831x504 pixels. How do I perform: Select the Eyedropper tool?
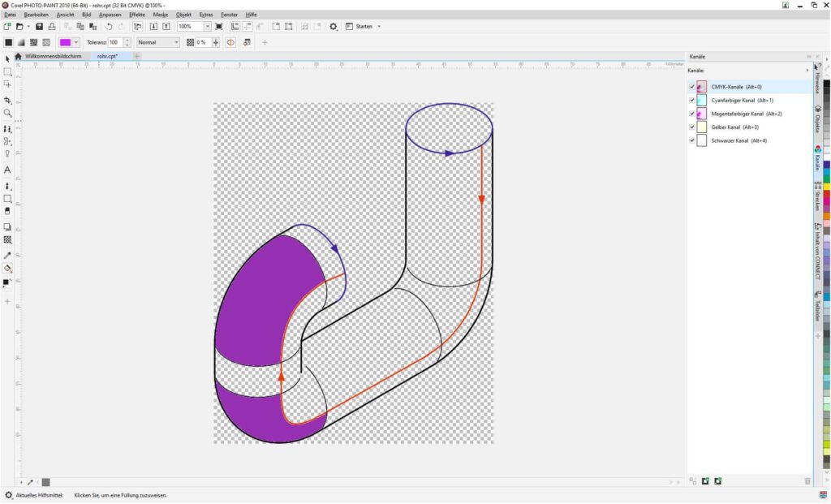point(7,256)
